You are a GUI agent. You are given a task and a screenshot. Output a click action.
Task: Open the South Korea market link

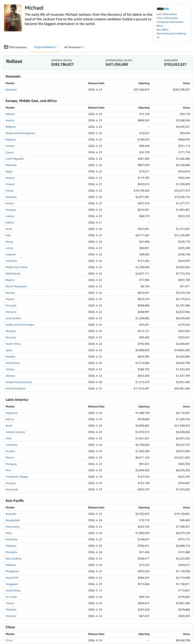[13, 590]
